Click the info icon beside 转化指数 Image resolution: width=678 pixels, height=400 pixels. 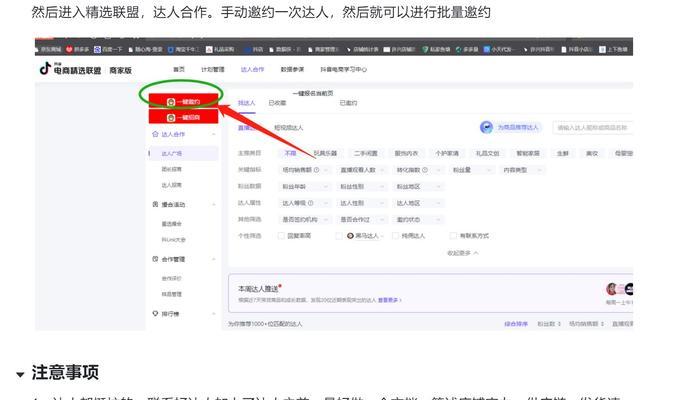coord(425,170)
